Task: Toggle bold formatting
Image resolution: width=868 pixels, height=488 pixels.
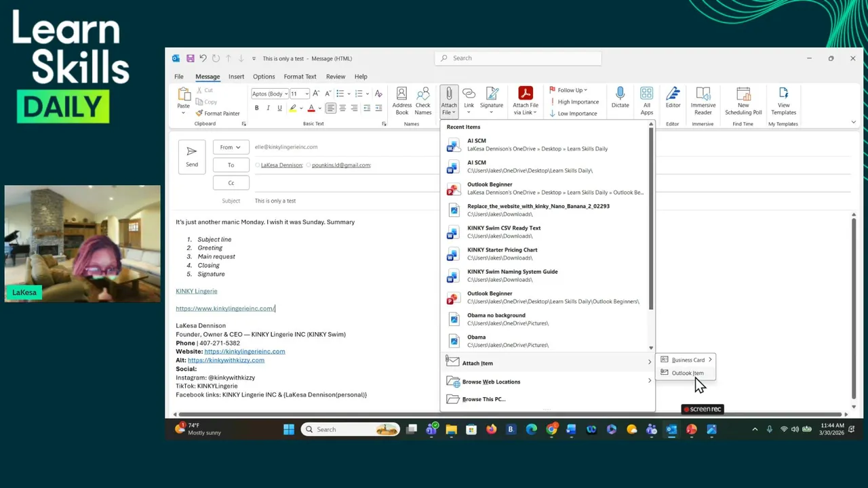Action: 256,108
